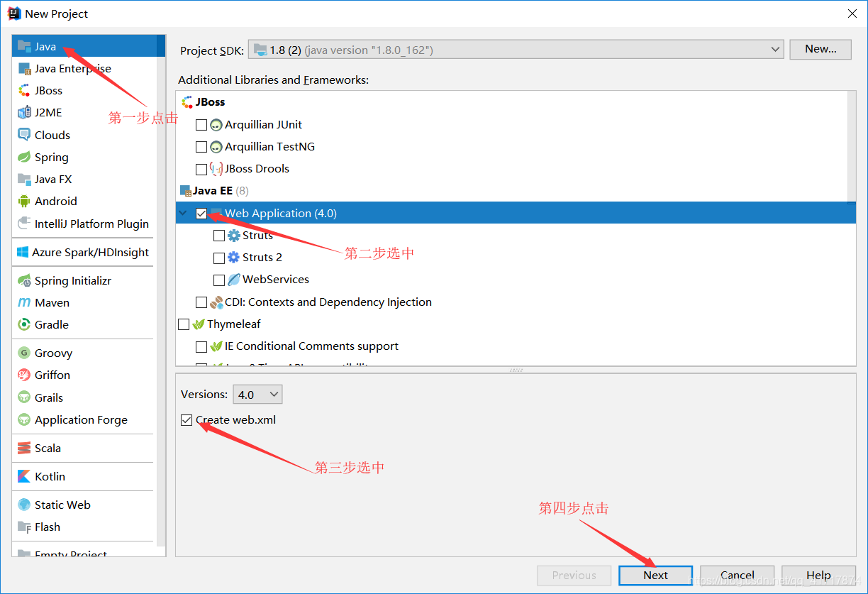This screenshot has width=868, height=594.
Task: Close the New Project dialog
Action: pyautogui.click(x=852, y=13)
